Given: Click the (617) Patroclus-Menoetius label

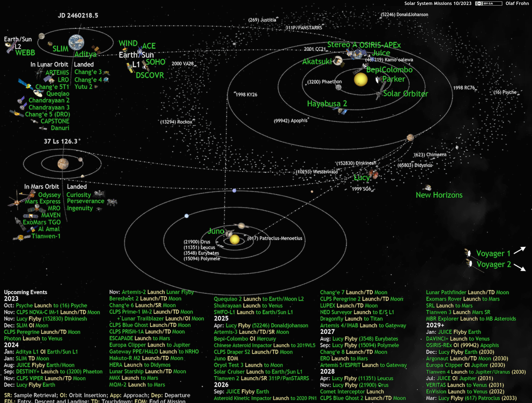Looking at the screenshot, I should pos(275,238).
